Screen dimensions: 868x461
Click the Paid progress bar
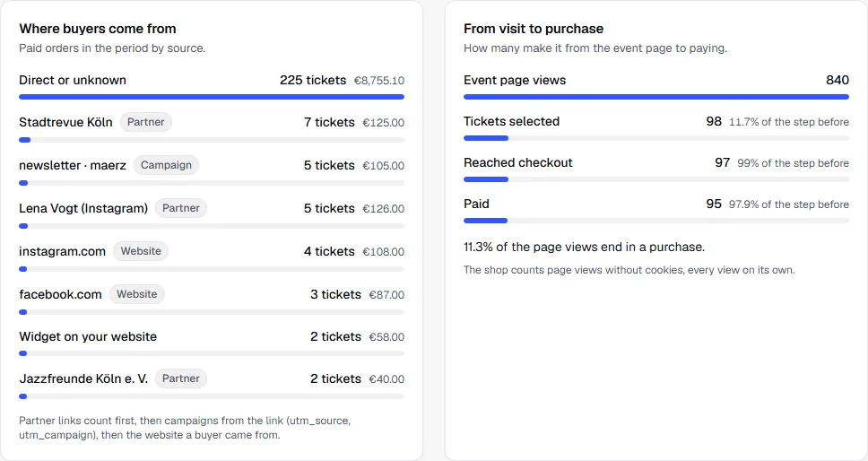click(x=656, y=221)
